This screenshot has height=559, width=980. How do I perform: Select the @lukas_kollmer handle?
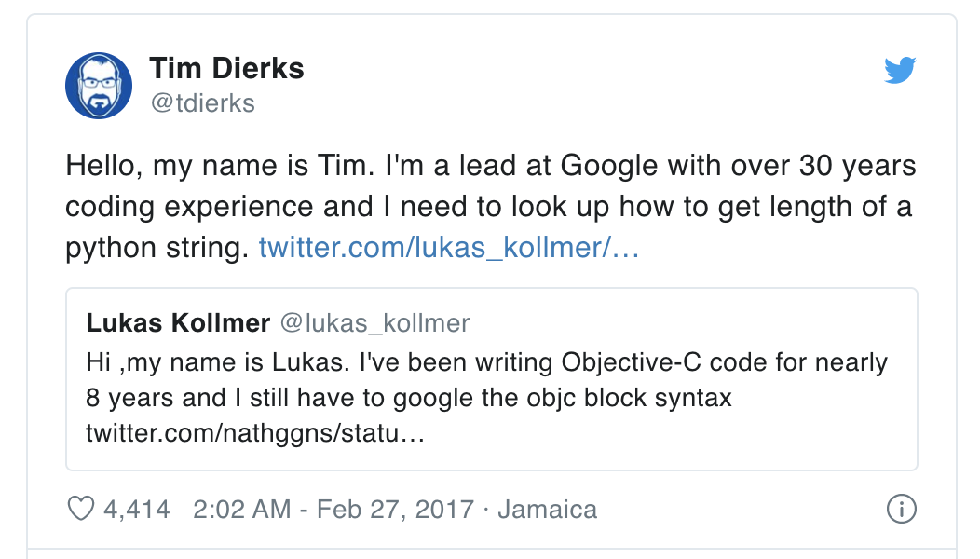tap(374, 322)
